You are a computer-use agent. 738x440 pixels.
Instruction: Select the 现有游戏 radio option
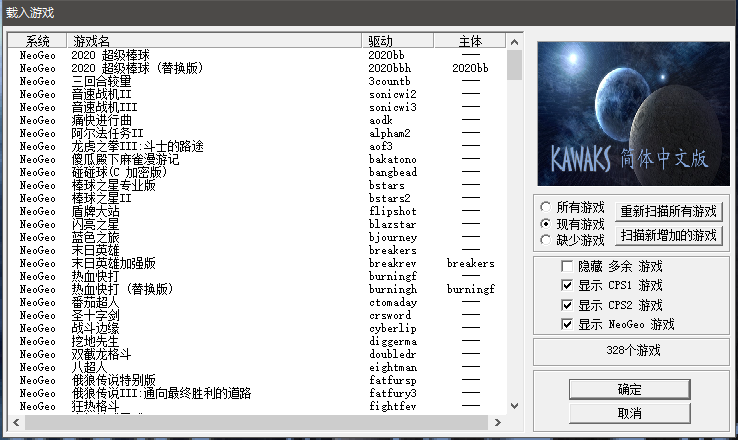[x=546, y=223]
